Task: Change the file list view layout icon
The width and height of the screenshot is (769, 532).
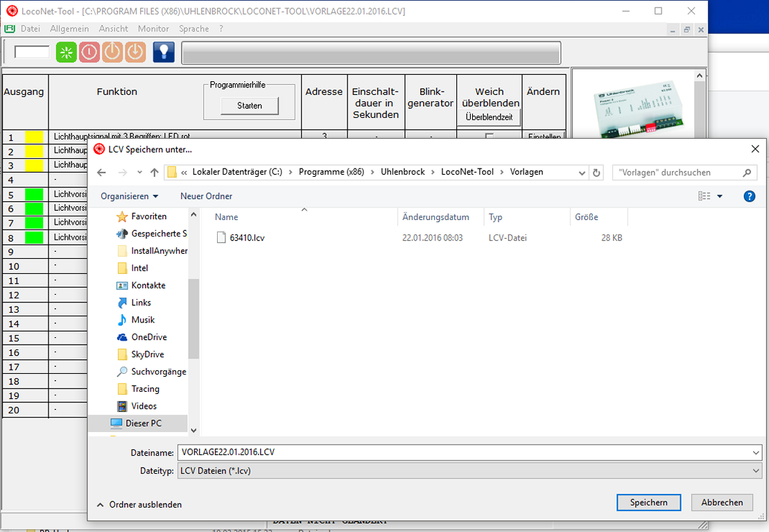Action: point(705,196)
